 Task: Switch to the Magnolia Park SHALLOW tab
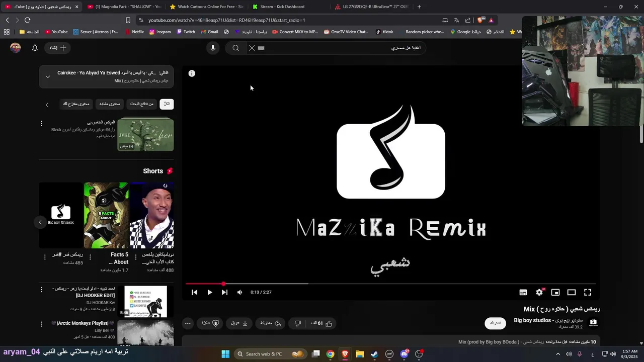[x=124, y=7]
